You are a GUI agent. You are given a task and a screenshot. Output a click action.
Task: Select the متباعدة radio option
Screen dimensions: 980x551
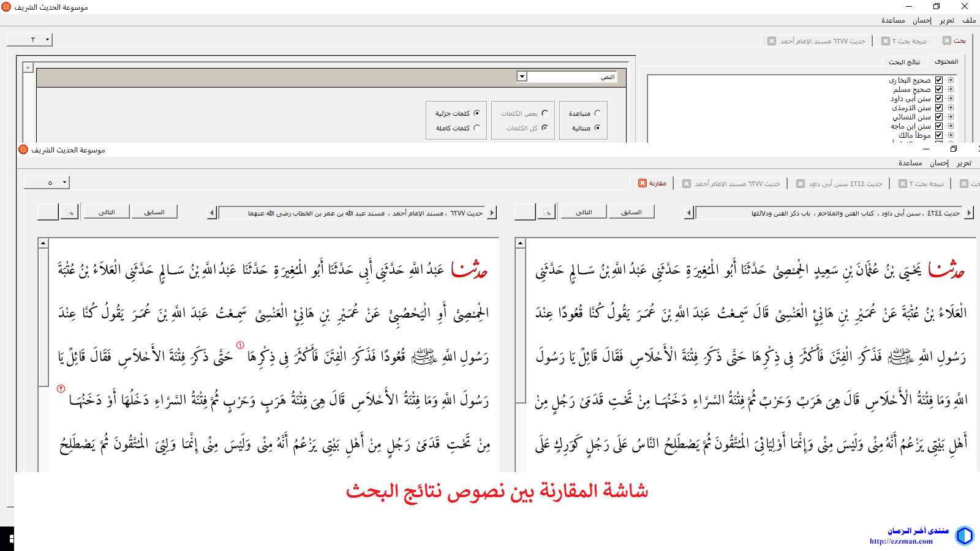tap(597, 113)
